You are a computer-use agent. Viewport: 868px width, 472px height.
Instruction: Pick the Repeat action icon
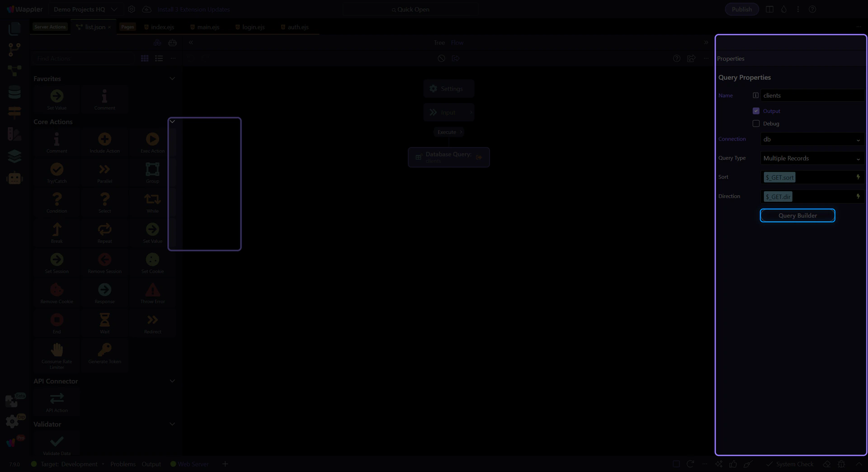point(104,230)
